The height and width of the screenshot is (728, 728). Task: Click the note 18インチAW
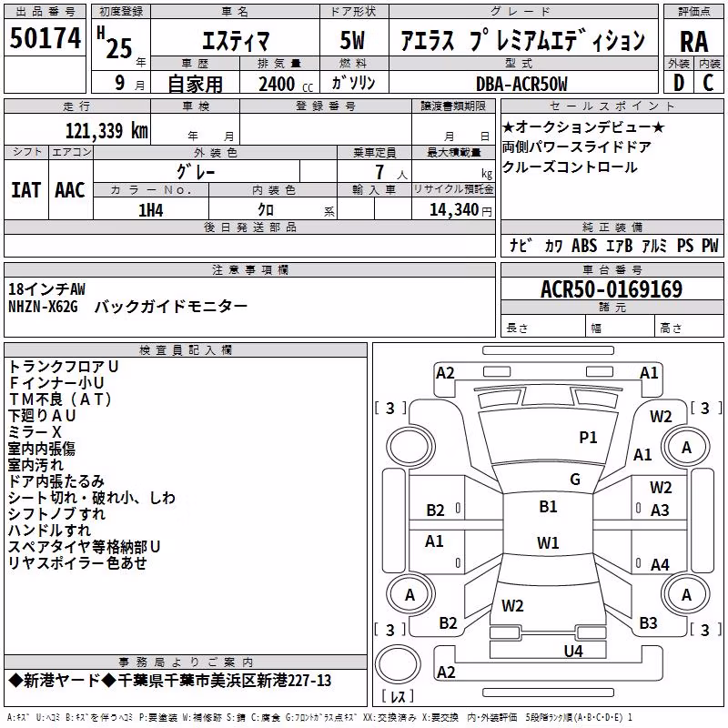(46, 289)
